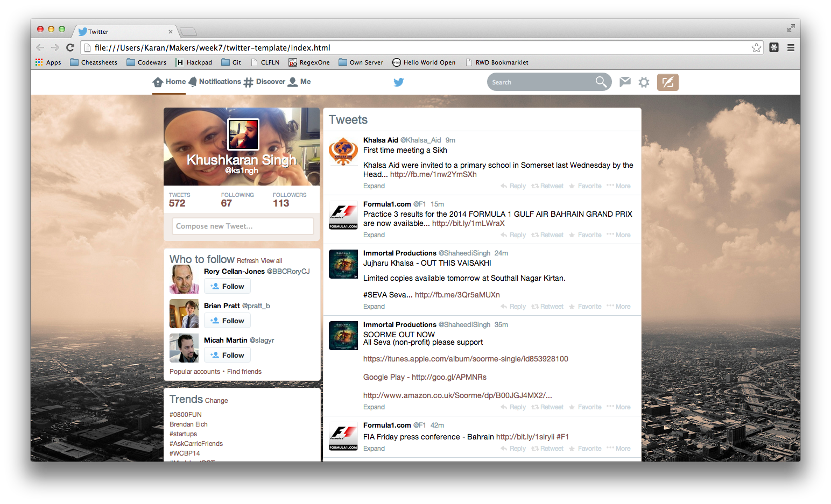
Task: Bookmark this page with star icon
Action: 756,47
